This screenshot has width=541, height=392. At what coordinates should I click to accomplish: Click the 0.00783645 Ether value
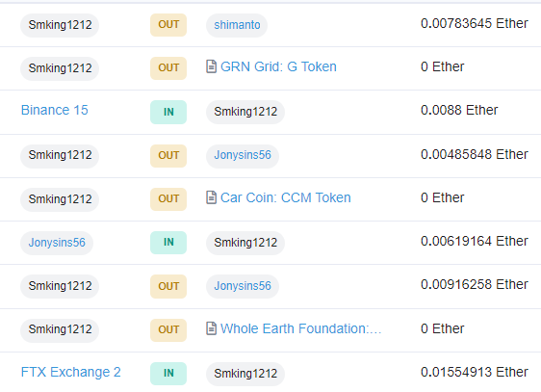click(475, 23)
